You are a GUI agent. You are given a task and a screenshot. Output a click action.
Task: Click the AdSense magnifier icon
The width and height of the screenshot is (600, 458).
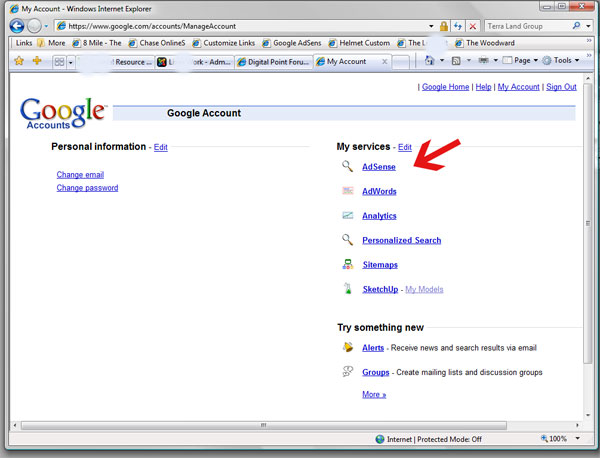347,166
